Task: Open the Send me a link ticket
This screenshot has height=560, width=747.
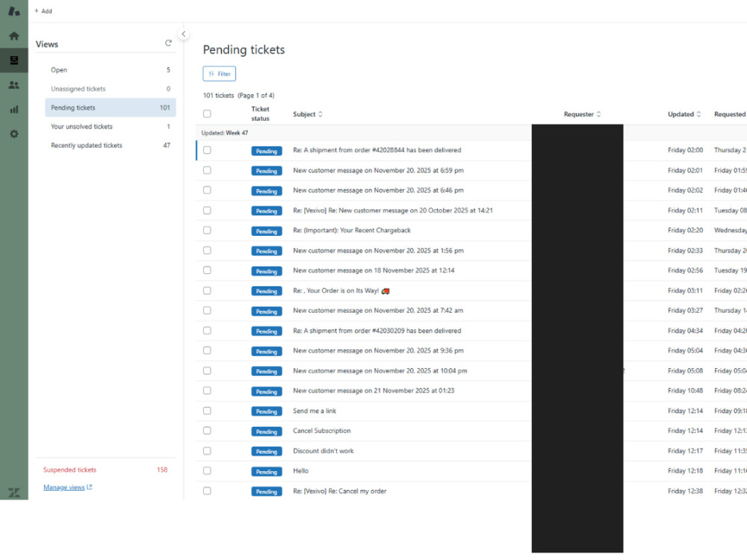Action: (314, 411)
